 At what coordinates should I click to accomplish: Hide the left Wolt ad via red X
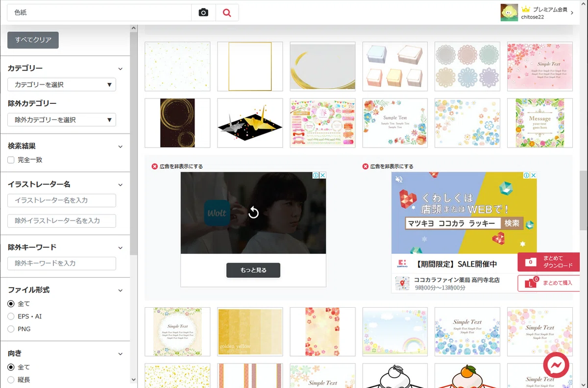155,167
